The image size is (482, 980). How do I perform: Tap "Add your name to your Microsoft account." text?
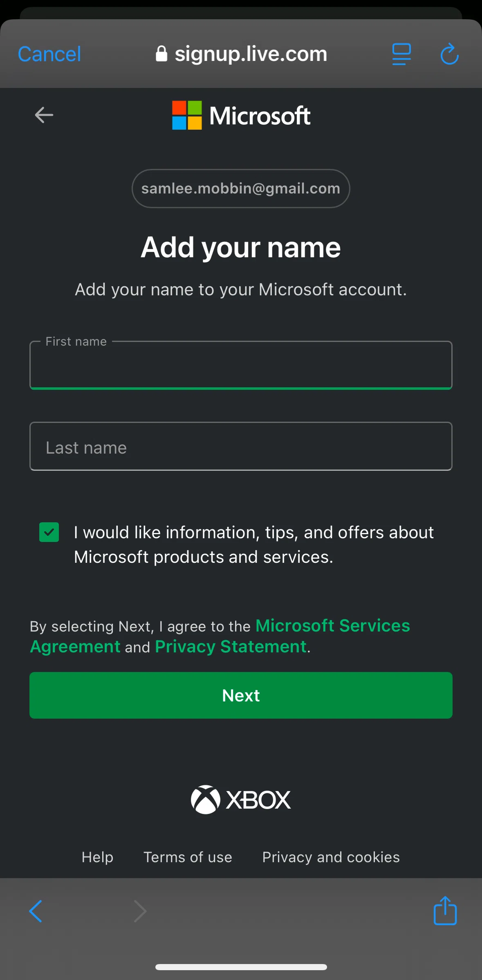[x=241, y=290]
